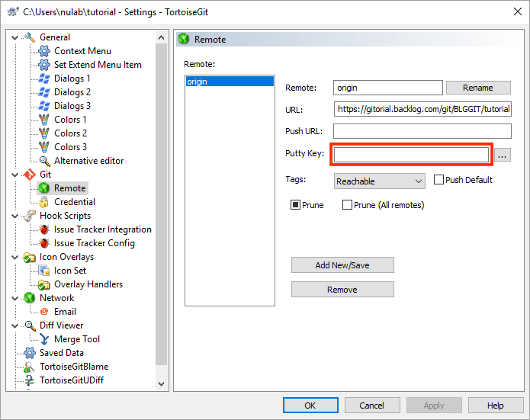Click the Diff Viewer magnifier icon
This screenshot has width=530, height=420.
pyautogui.click(x=30, y=325)
